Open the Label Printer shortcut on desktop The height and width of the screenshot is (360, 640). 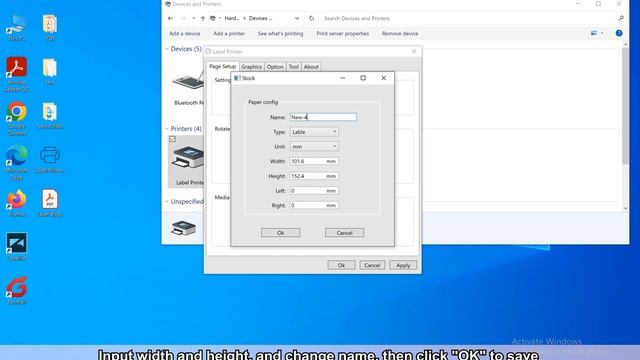point(50,159)
